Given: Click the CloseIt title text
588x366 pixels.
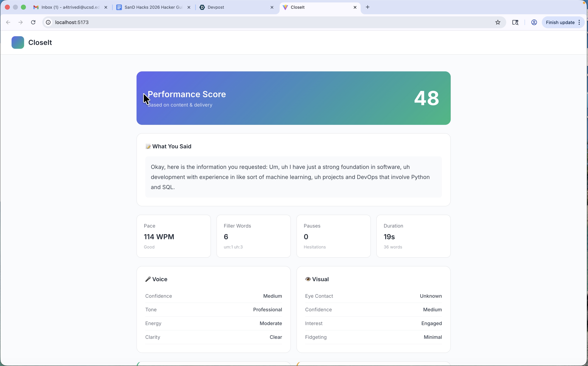Looking at the screenshot, I should [40, 42].
